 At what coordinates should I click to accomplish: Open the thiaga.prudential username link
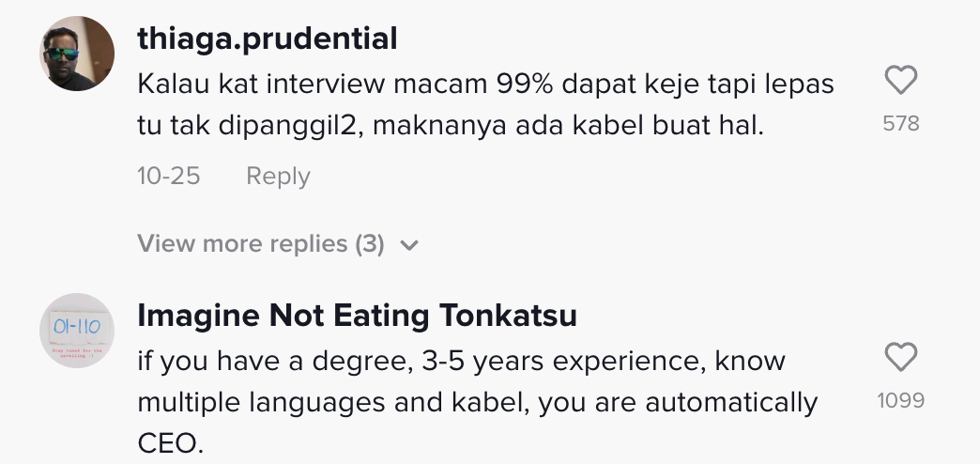pyautogui.click(x=268, y=39)
